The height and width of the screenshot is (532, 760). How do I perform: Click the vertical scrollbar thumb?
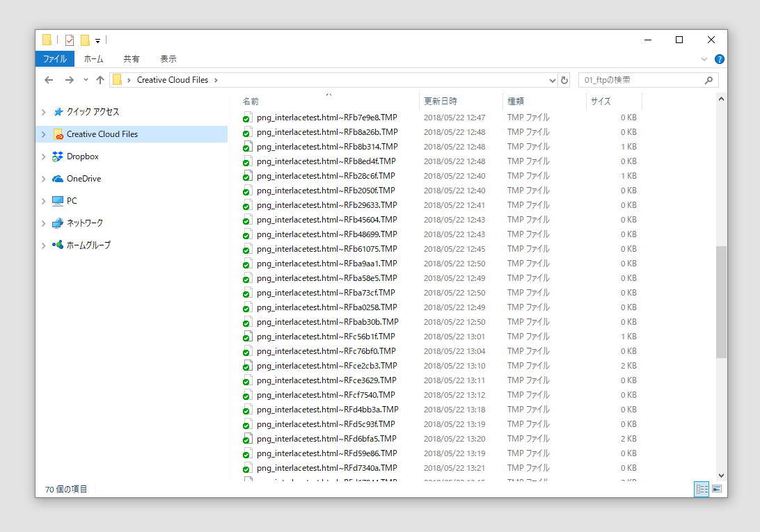click(721, 301)
